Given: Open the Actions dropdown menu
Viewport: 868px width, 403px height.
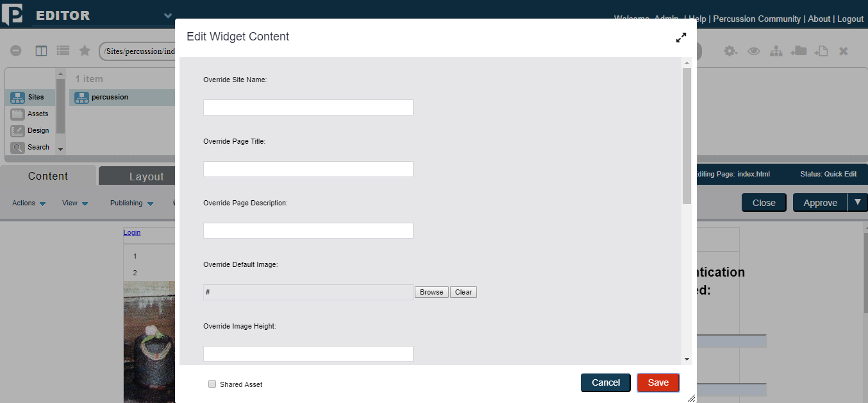Looking at the screenshot, I should coord(29,203).
